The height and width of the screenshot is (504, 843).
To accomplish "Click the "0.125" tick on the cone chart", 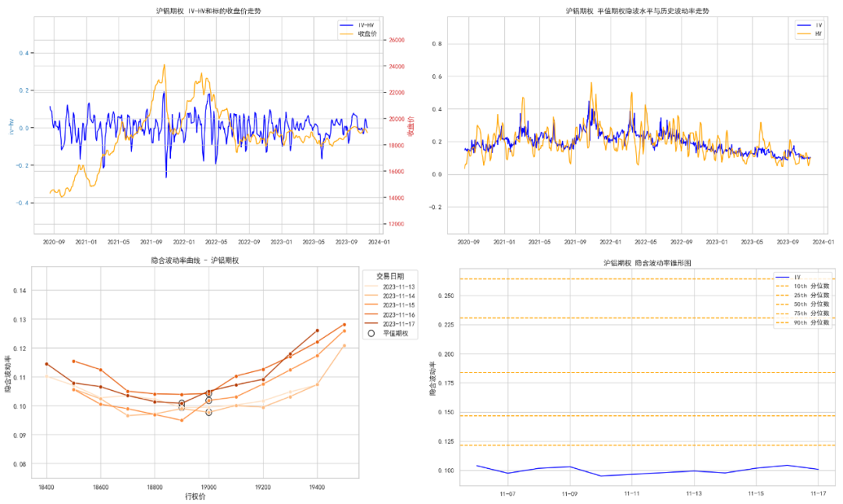I will tap(446, 442).
